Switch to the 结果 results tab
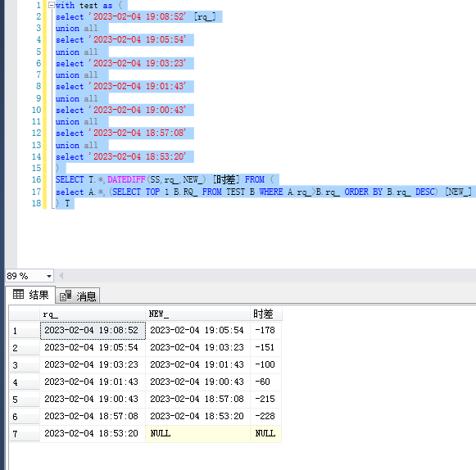The image size is (476, 470). 30,295
